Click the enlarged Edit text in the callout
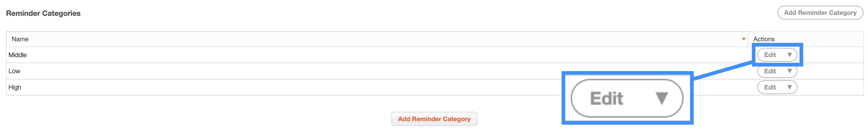Viewport: 868px width, 131px height. click(607, 99)
